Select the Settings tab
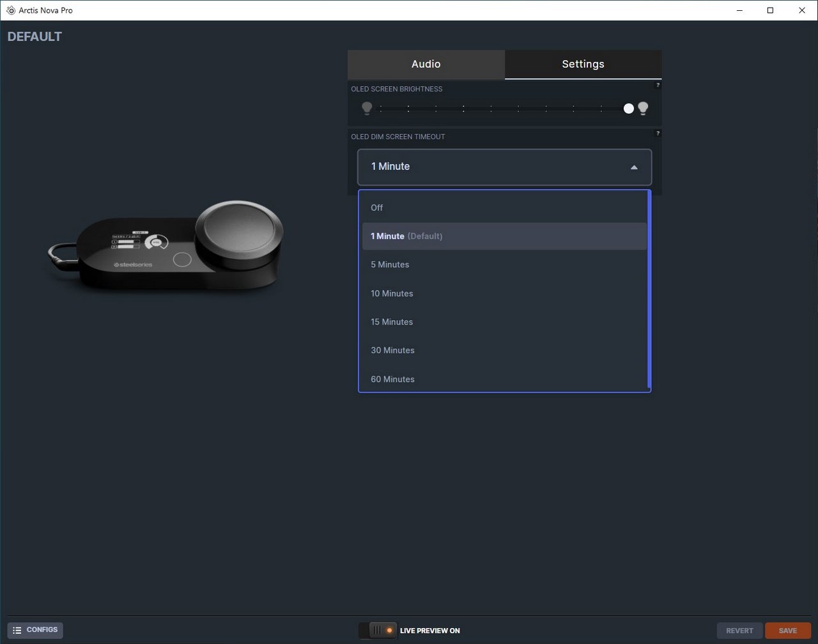818x644 pixels. (x=583, y=65)
